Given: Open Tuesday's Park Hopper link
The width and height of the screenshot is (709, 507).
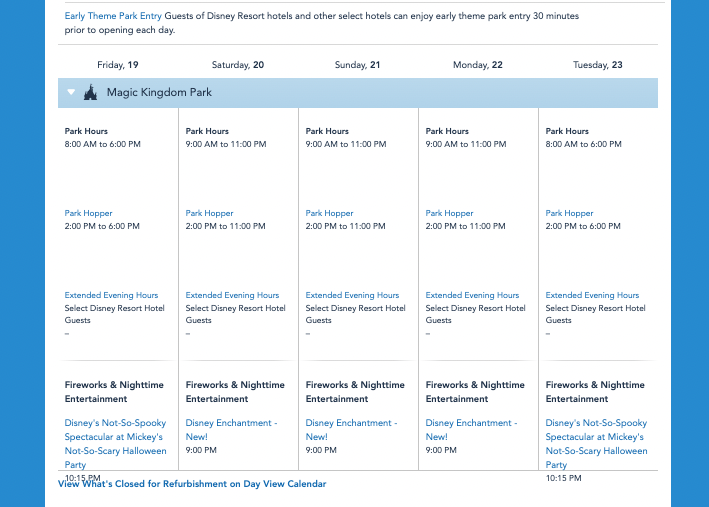Looking at the screenshot, I should (569, 213).
